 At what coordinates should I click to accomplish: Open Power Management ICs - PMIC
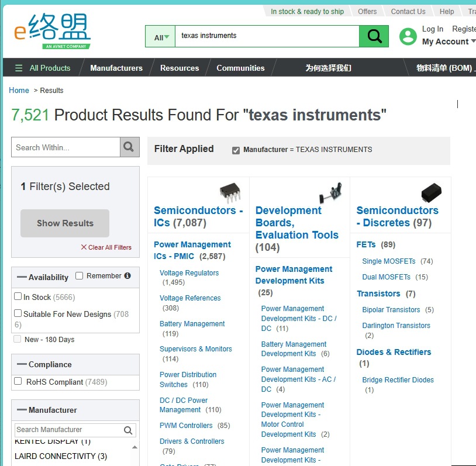pyautogui.click(x=192, y=250)
